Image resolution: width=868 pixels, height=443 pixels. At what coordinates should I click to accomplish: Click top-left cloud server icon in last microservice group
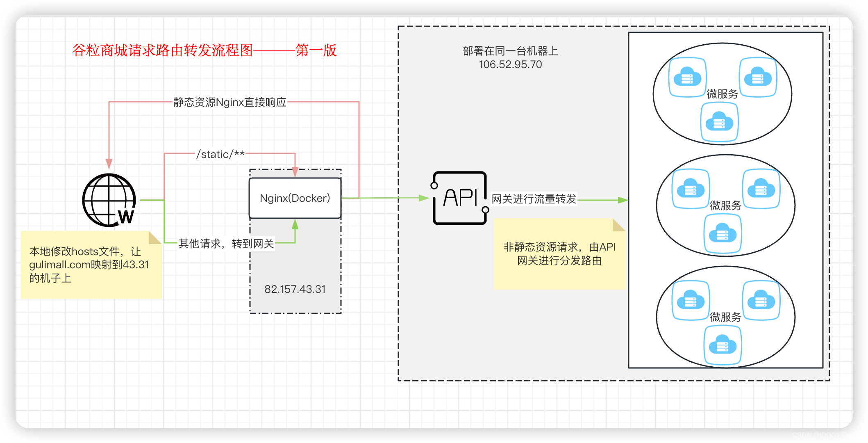coord(691,300)
